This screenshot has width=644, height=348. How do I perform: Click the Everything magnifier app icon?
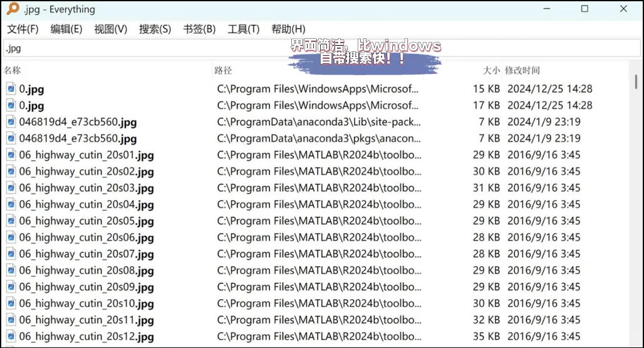coord(13,9)
